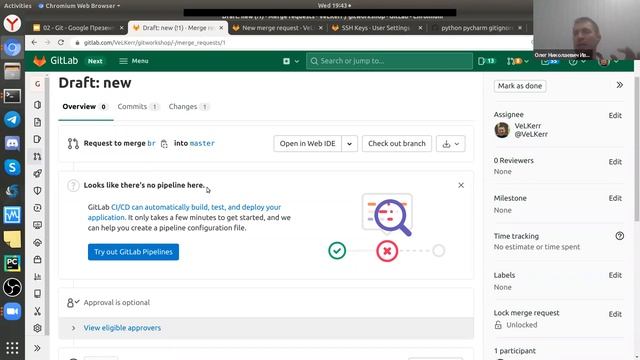Screen dimensions: 640x360
Task: Open the Time tracking help icon
Action: [620, 236]
